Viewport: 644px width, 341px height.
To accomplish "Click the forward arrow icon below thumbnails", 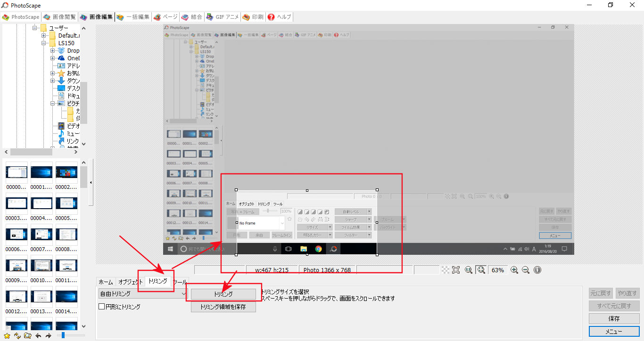I will 48,336.
